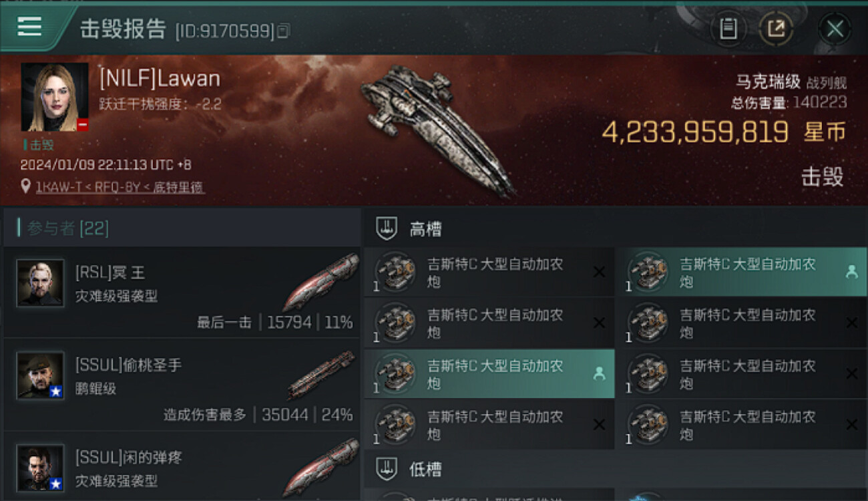Open [SSUL]闲的弹疼 pilot portrait
The height and width of the screenshot is (501, 868).
click(40, 468)
